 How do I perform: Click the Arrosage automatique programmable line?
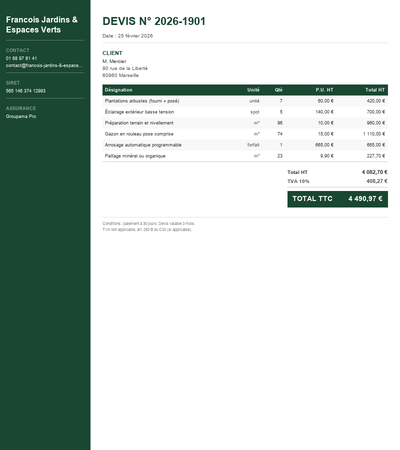[x=245, y=145]
